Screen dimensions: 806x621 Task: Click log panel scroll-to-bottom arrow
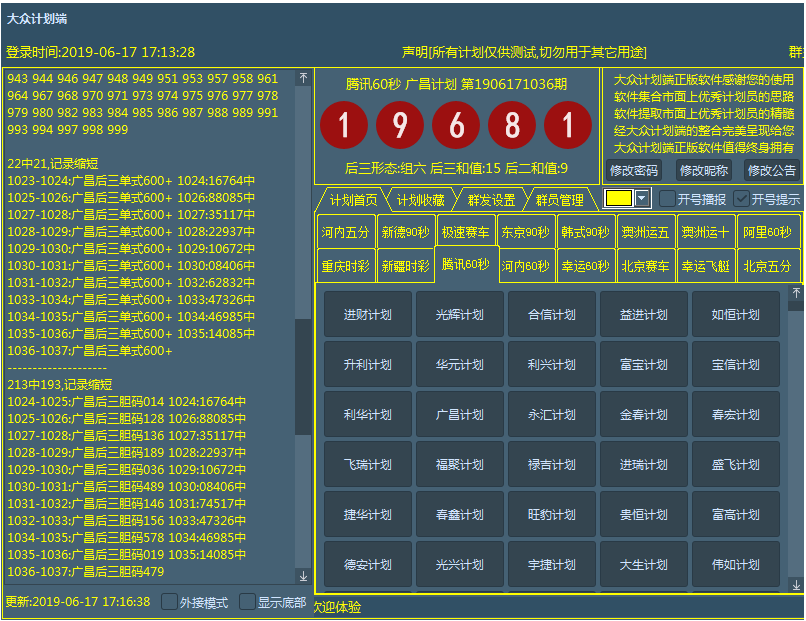(304, 576)
